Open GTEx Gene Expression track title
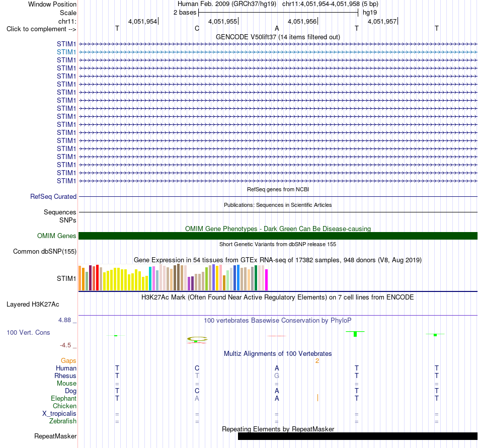Screen dimensions: 478x448 (x=278, y=260)
